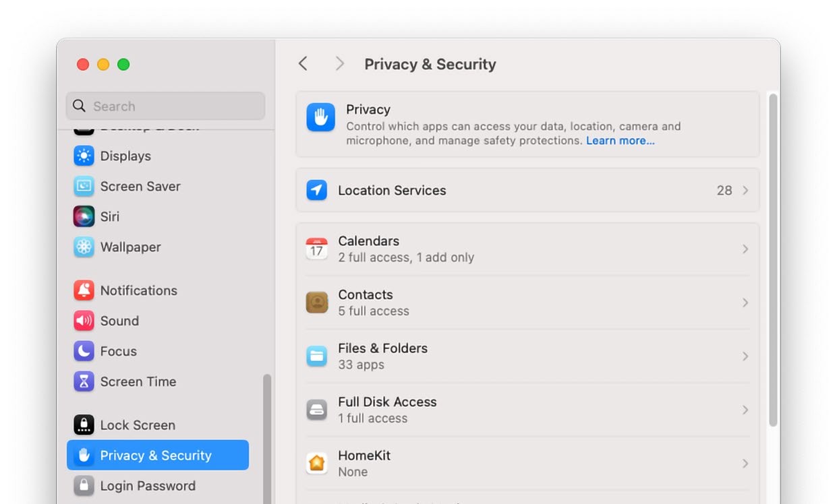Click "33 apps" text
Image resolution: width=837 pixels, height=504 pixels.
361,365
